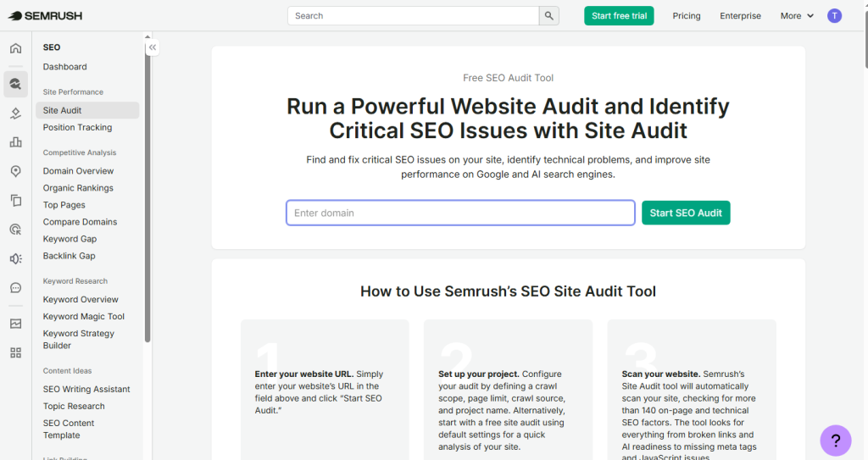Open Organic Rankings
868x460 pixels.
tap(78, 188)
